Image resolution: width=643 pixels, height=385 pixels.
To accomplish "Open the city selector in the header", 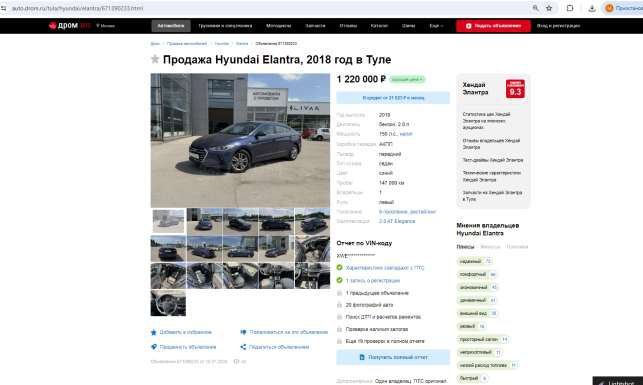I will [106, 26].
